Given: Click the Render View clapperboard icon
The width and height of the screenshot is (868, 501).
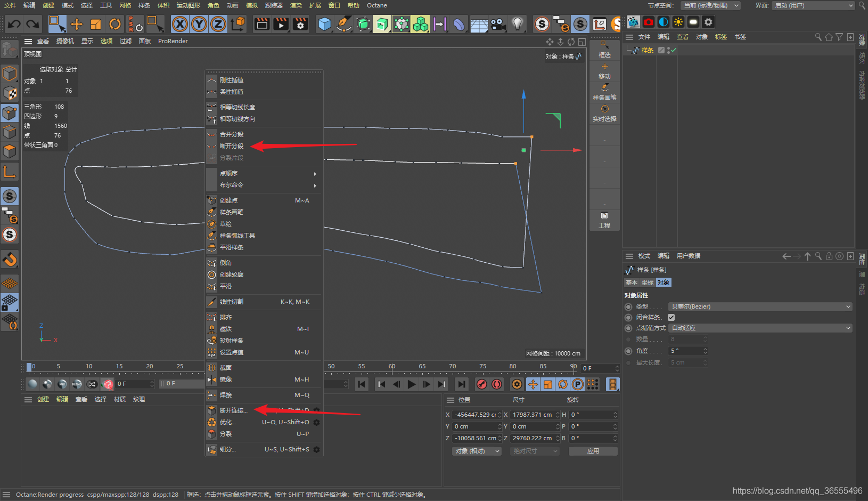Looking at the screenshot, I should click(x=262, y=24).
